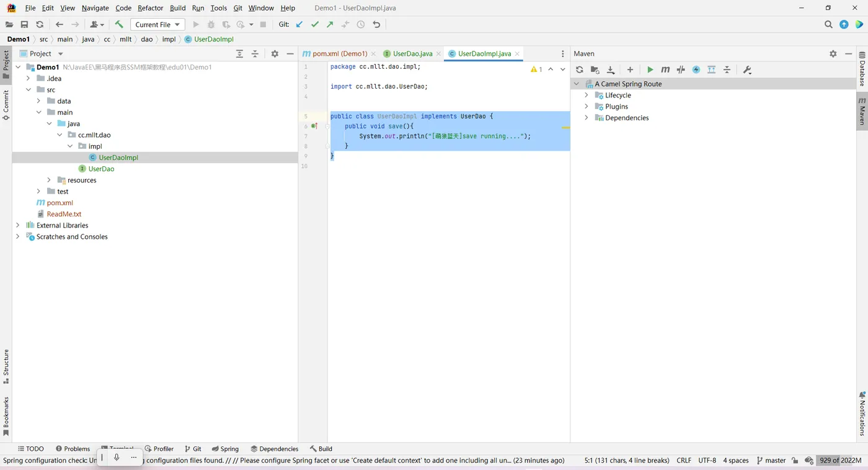Push commits with the green up-right arrow
The image size is (868, 470).
pyautogui.click(x=330, y=25)
